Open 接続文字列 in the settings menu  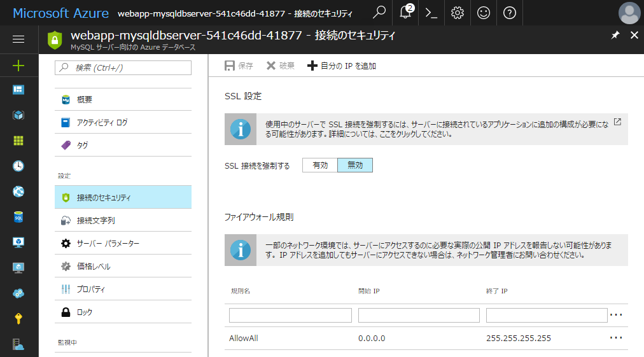96,221
